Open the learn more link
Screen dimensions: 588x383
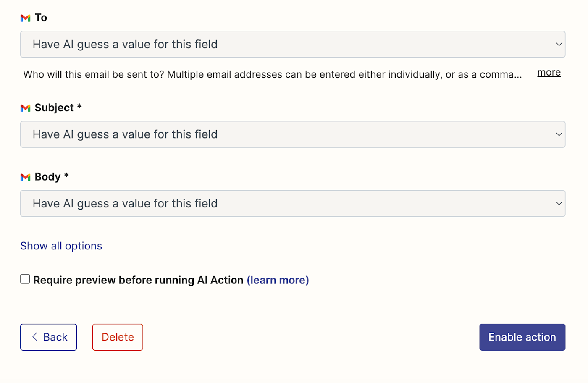click(278, 280)
